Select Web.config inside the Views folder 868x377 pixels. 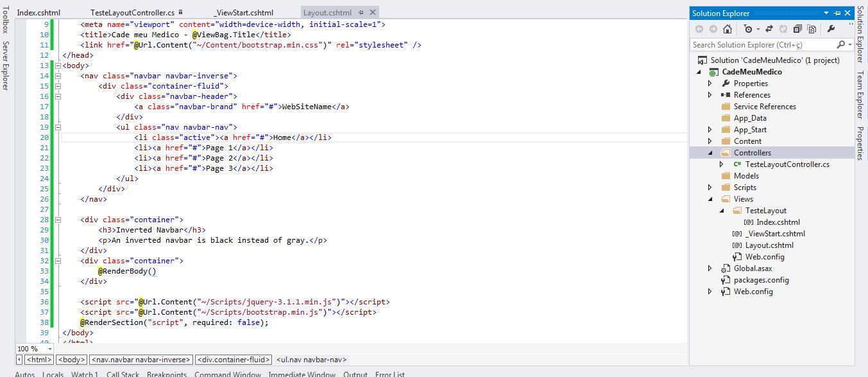point(765,257)
